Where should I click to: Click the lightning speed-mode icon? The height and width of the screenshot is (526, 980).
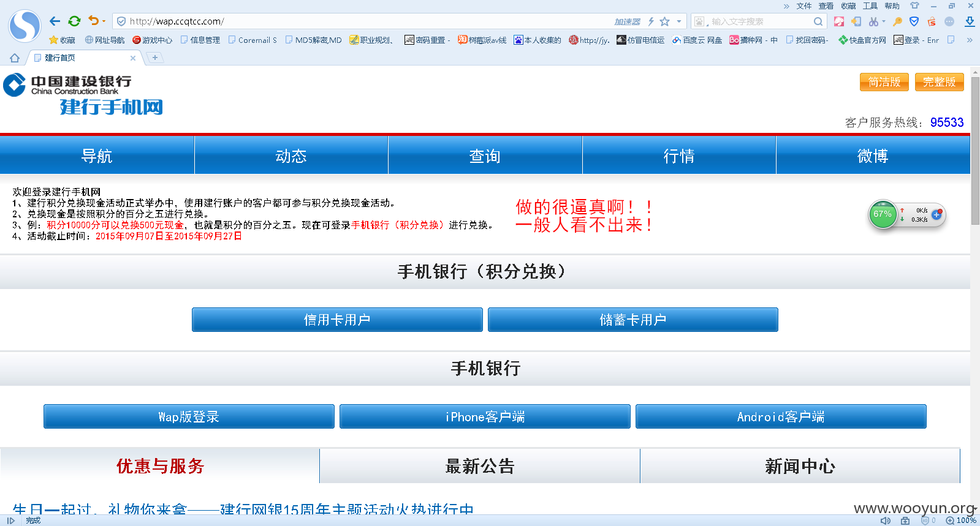(x=651, y=21)
